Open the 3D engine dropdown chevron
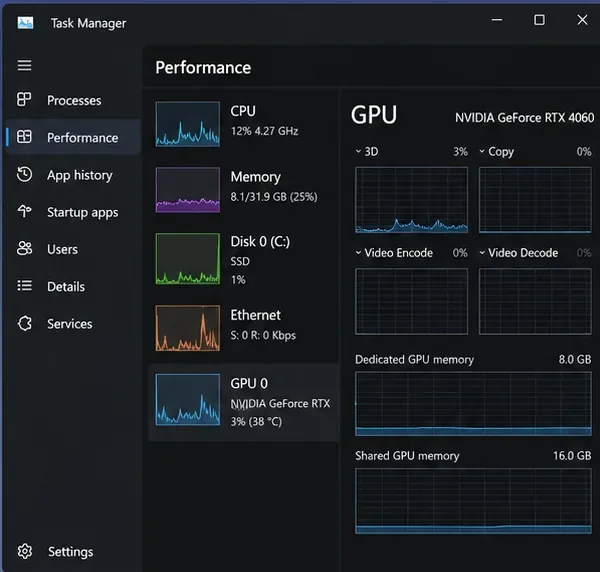 pyautogui.click(x=359, y=151)
